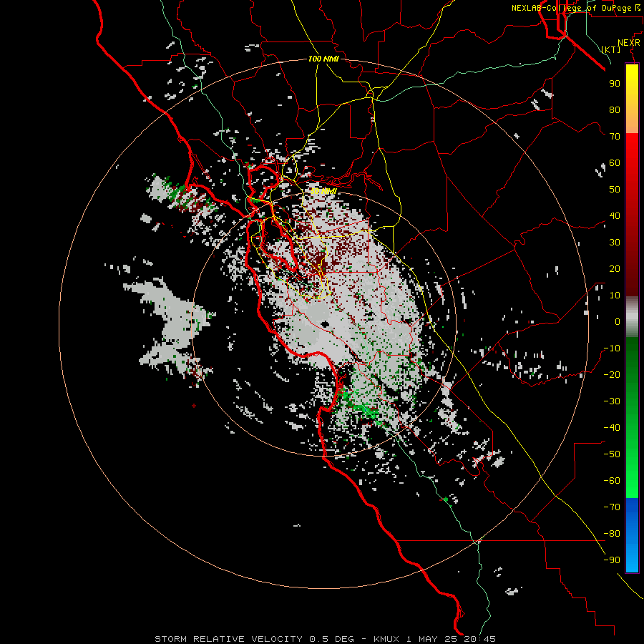Click the 100 NMI range ring label
This screenshot has width=644, height=644.
[x=323, y=59]
